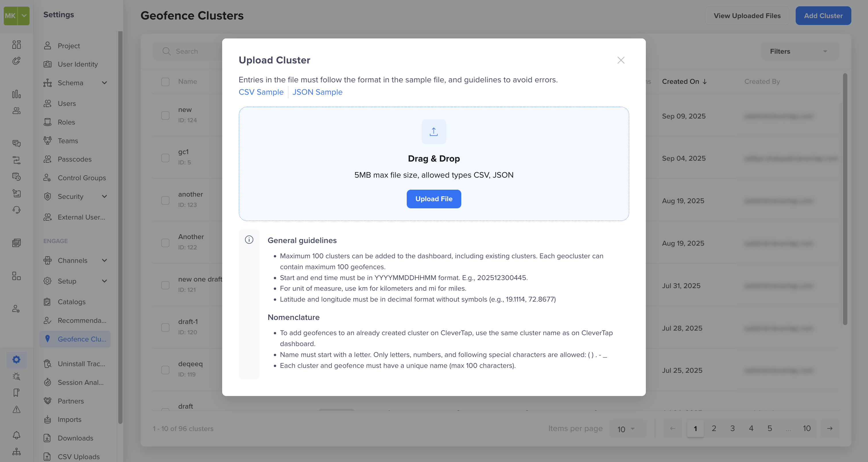Tick the draft-1 cluster row checkbox
This screenshot has width=868, height=462.
(x=165, y=327)
